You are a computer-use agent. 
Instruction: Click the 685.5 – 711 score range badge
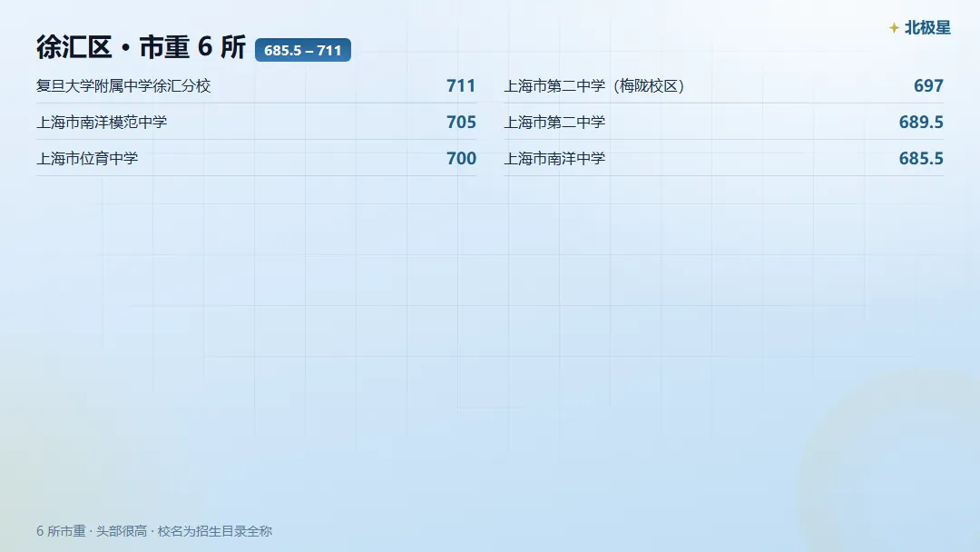pos(303,50)
